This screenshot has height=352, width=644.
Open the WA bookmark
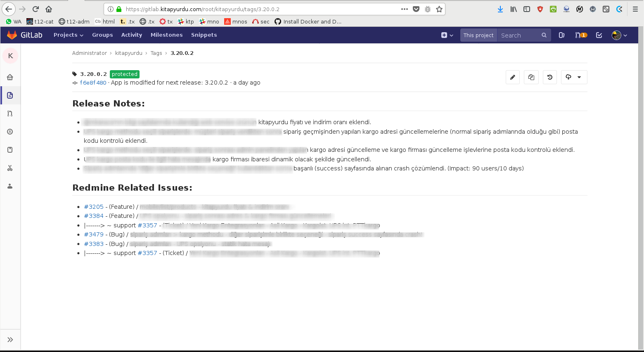click(14, 21)
